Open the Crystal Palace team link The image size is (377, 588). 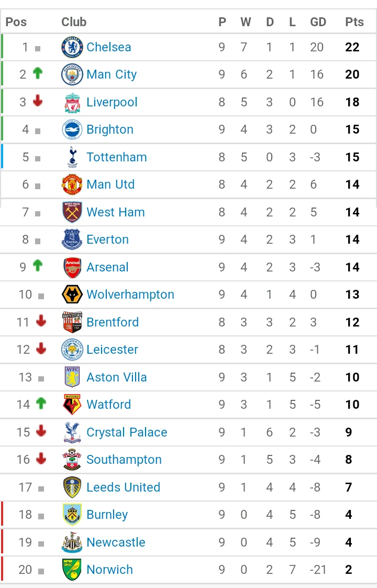pyautogui.click(x=127, y=432)
